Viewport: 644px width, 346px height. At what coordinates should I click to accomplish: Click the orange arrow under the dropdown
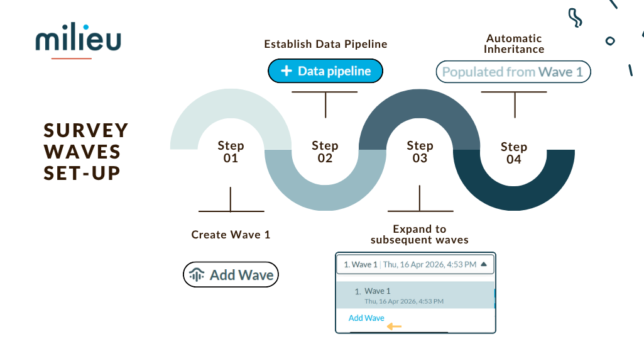pyautogui.click(x=394, y=326)
